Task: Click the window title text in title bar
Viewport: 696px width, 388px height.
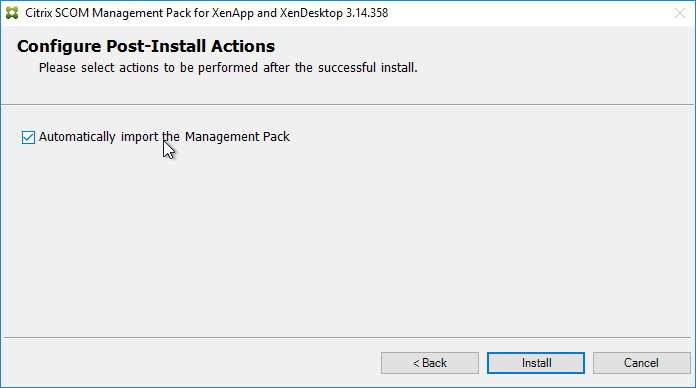Action: tap(206, 13)
